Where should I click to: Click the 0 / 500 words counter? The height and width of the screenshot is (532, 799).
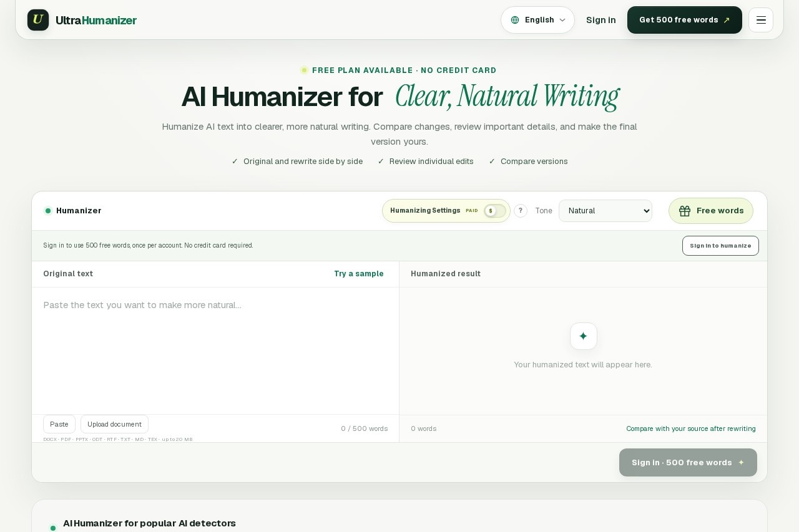tap(365, 428)
